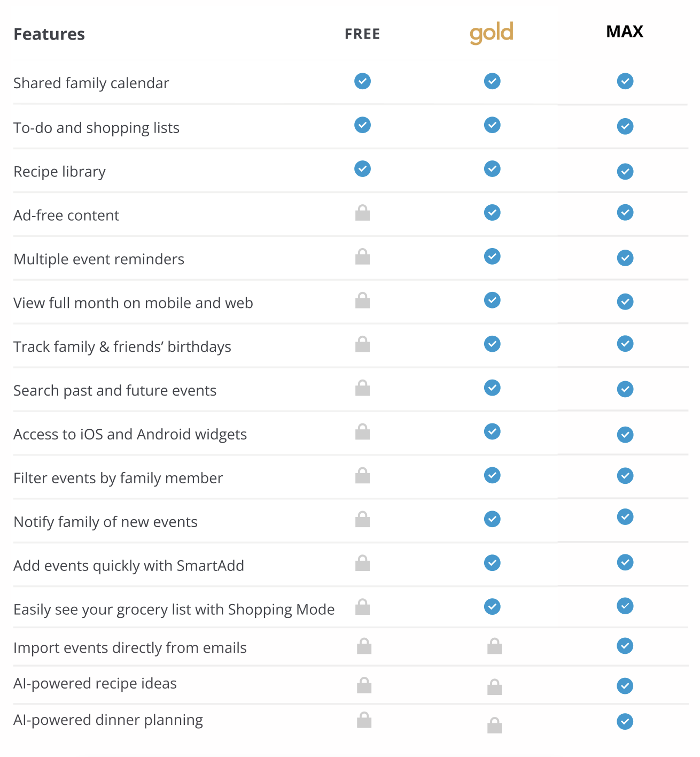The height and width of the screenshot is (757, 700).
Task: Click the "AI-powered dinner planning" feature text
Action: 108,720
